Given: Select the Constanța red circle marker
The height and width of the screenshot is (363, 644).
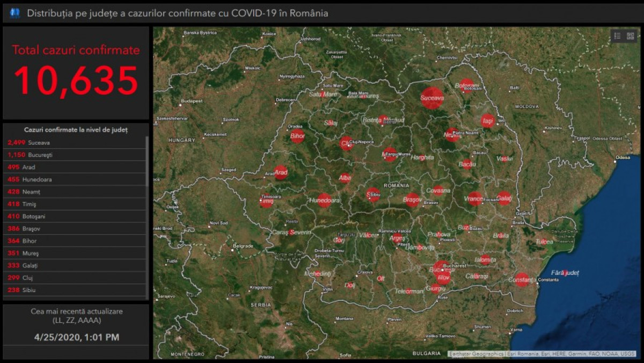Looking at the screenshot, I should tap(522, 280).
